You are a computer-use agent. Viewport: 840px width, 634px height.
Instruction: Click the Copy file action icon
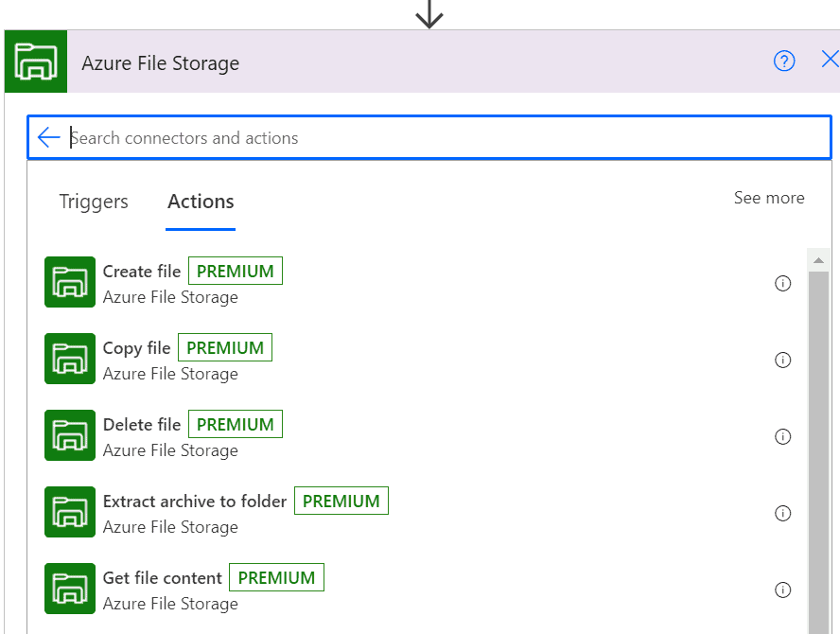[70, 359]
